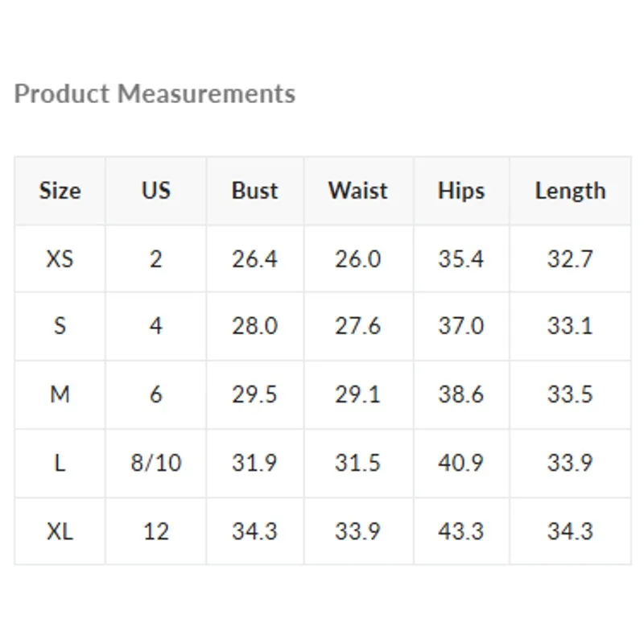Click the Length column header
Viewport: 644px width, 644px height.
[570, 191]
